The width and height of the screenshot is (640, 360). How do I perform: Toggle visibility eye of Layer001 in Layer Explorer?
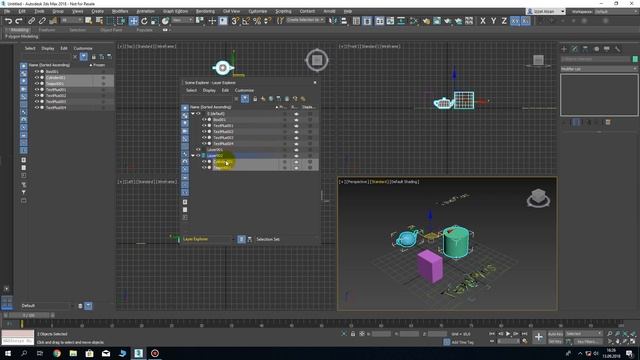pos(198,150)
